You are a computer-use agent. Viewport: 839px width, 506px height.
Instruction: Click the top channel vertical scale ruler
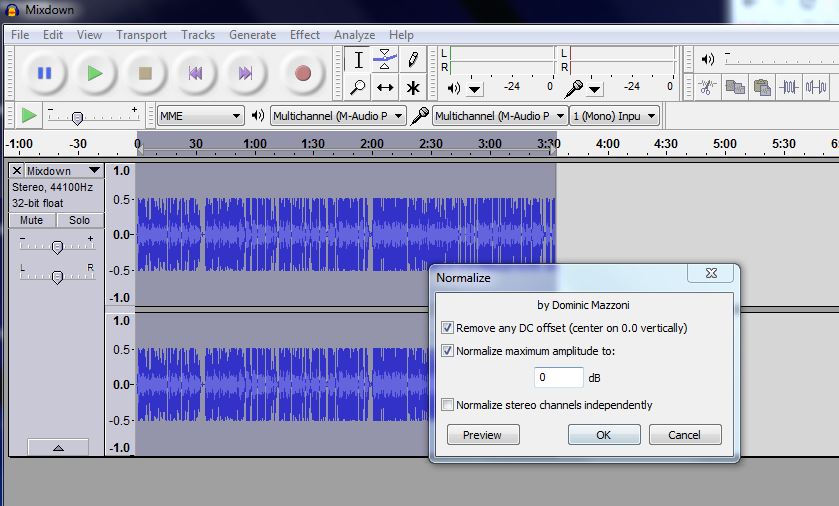click(120, 234)
